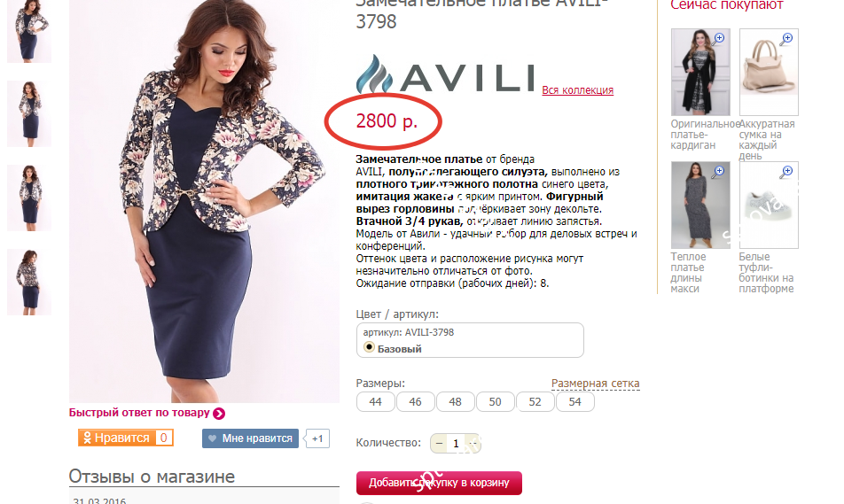Click Добавить покупку в корзину button
This screenshot has width=844, height=504.
pyautogui.click(x=439, y=483)
